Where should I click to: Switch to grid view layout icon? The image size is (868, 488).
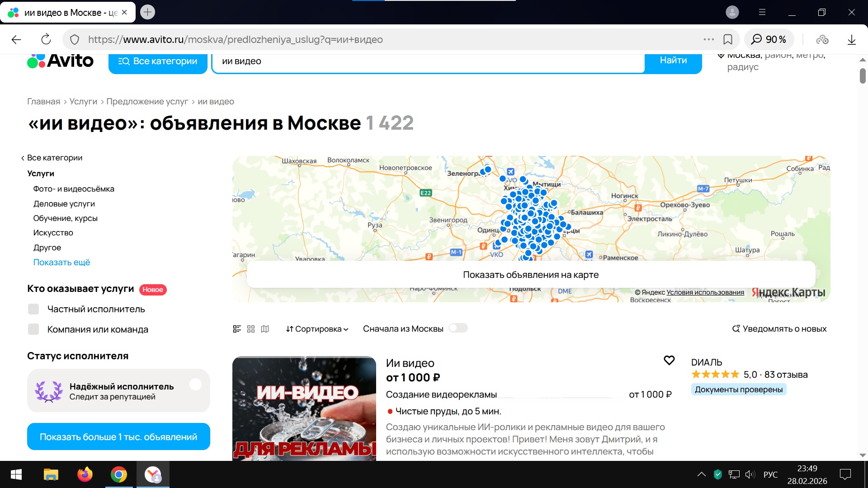point(251,329)
